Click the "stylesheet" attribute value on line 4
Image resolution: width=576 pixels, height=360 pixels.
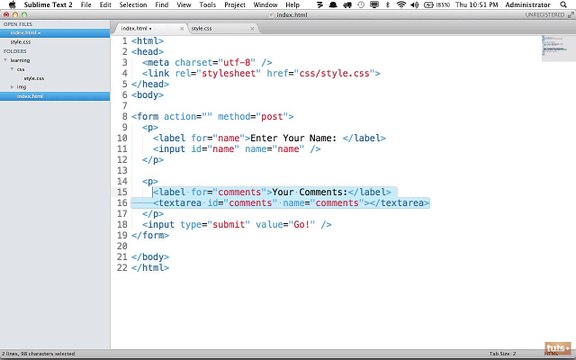point(228,73)
